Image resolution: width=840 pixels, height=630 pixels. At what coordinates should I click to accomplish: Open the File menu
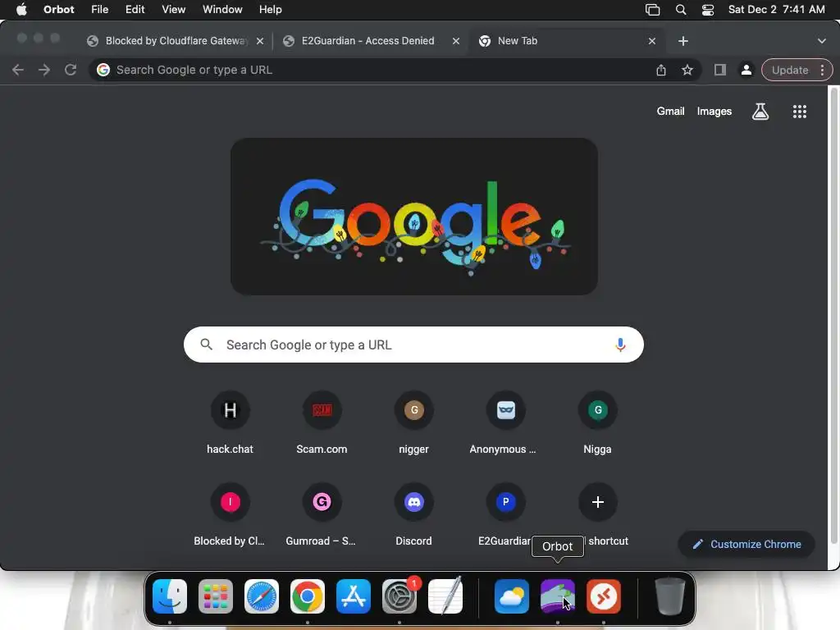click(99, 10)
